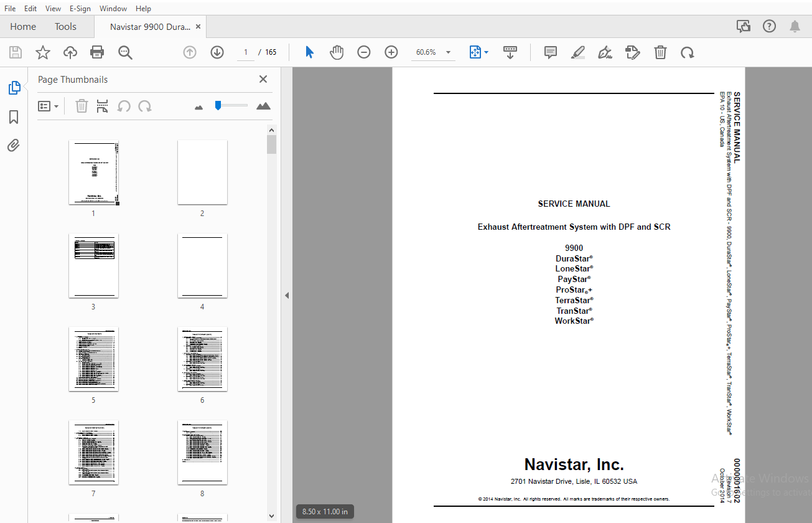
Task: Select the highlight text pen tool
Action: (x=578, y=52)
